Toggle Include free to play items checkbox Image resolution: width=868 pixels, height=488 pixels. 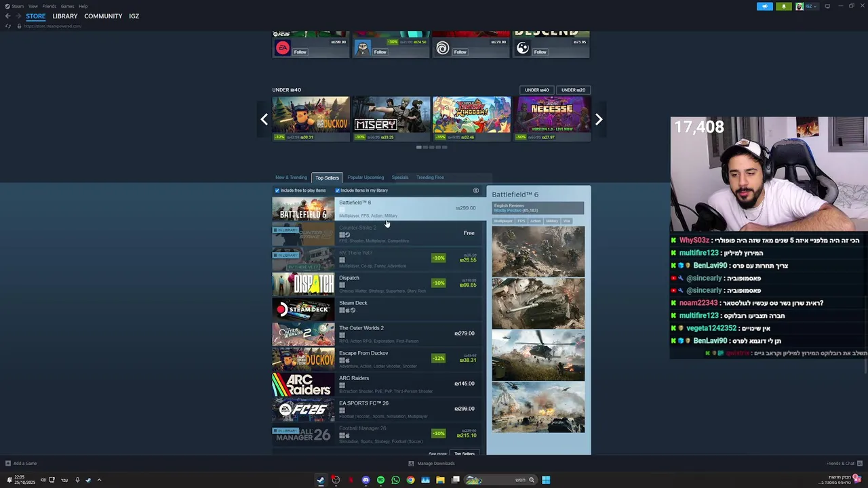tap(277, 190)
